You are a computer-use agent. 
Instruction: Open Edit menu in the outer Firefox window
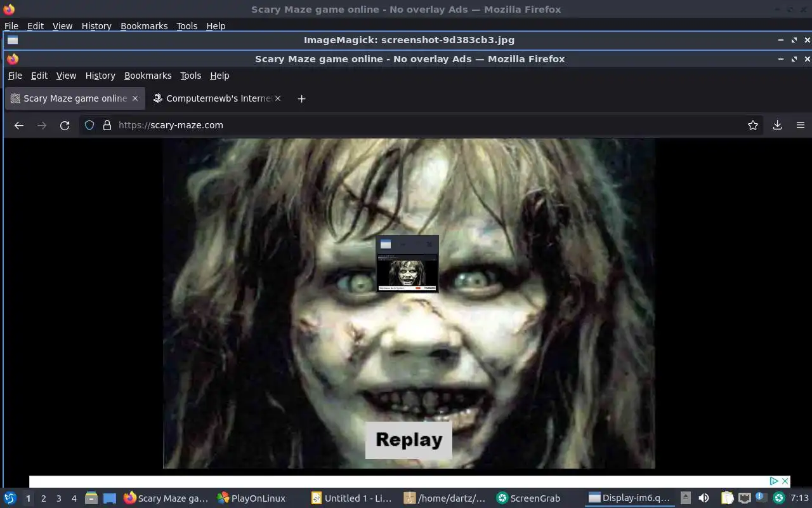click(36, 26)
